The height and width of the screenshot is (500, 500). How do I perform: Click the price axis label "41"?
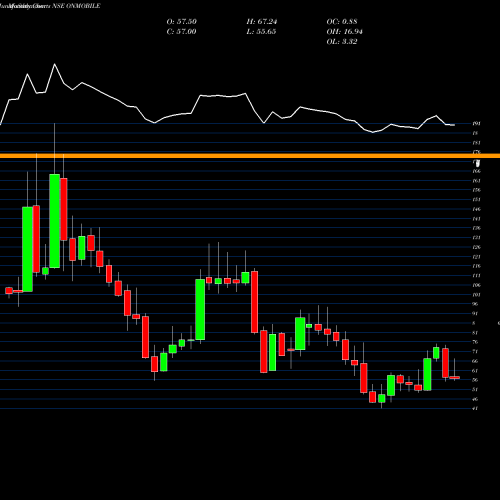click(475, 408)
